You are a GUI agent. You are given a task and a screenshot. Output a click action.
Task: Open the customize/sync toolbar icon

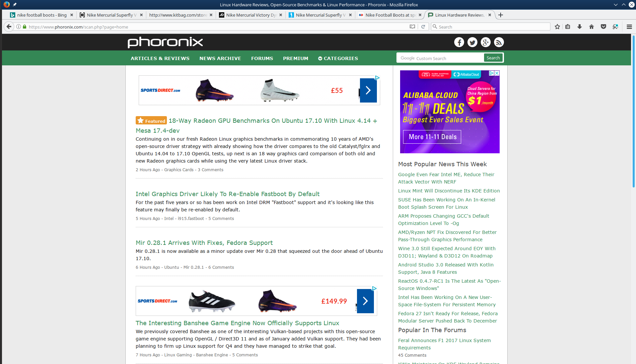click(x=615, y=27)
